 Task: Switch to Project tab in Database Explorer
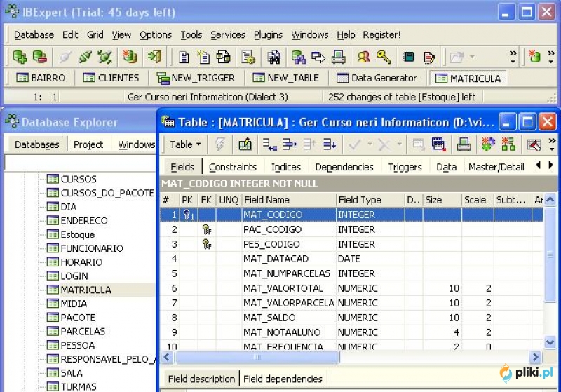coord(88,144)
